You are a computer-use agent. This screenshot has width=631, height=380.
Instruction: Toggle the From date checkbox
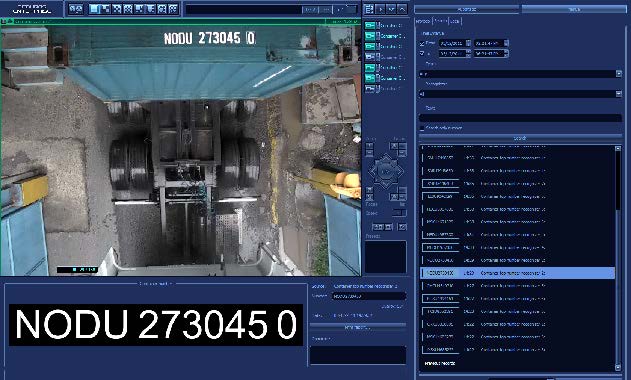422,43
